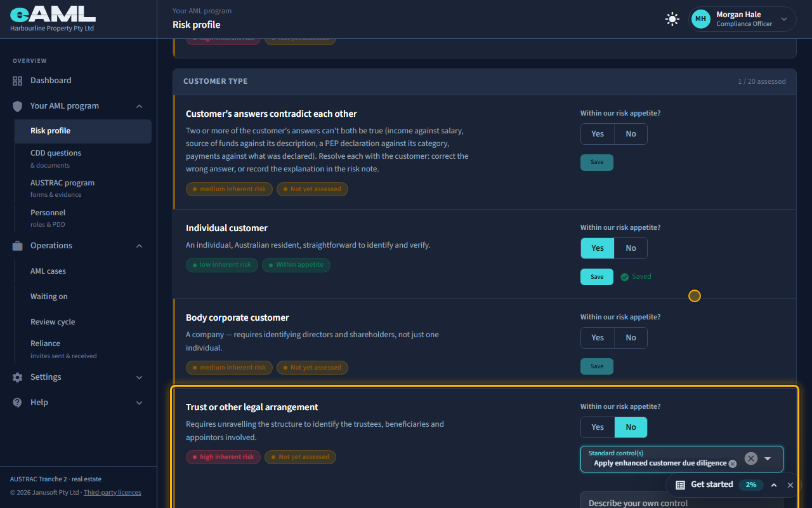Select Yes for Trust legal arrangement

click(598, 427)
